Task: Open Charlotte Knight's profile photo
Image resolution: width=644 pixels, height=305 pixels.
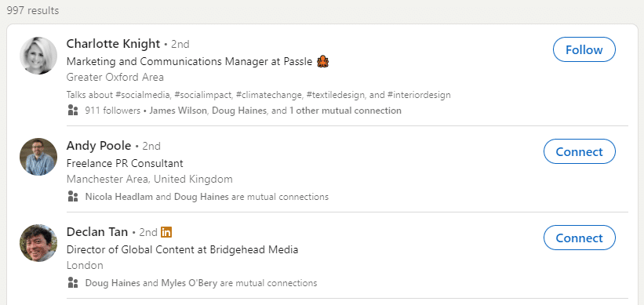Action: point(38,56)
